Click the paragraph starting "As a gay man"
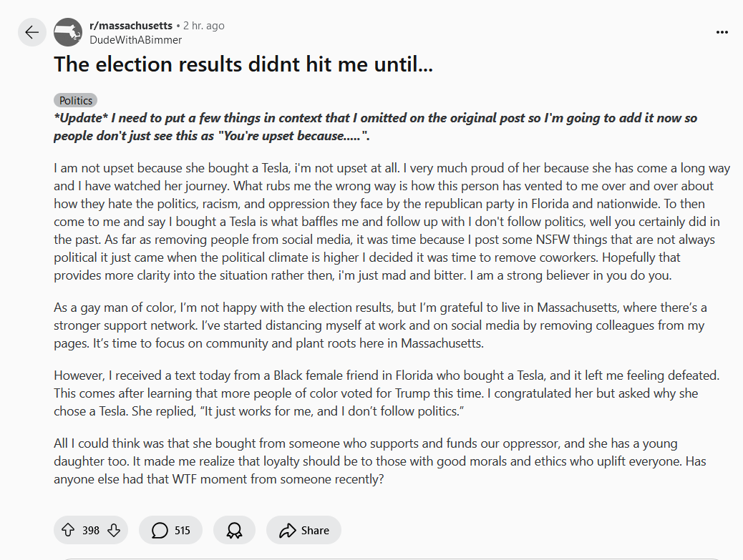Image resolution: width=743 pixels, height=560 pixels. click(x=379, y=325)
